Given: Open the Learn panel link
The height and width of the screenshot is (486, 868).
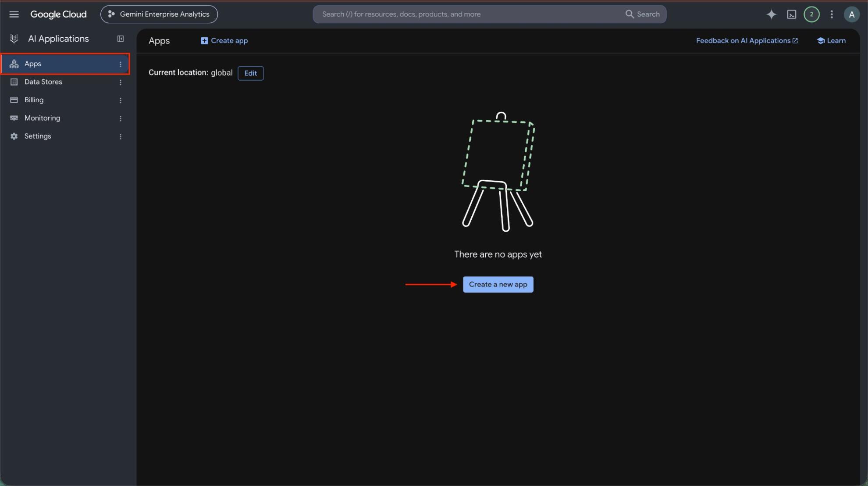Looking at the screenshot, I should click(x=831, y=41).
